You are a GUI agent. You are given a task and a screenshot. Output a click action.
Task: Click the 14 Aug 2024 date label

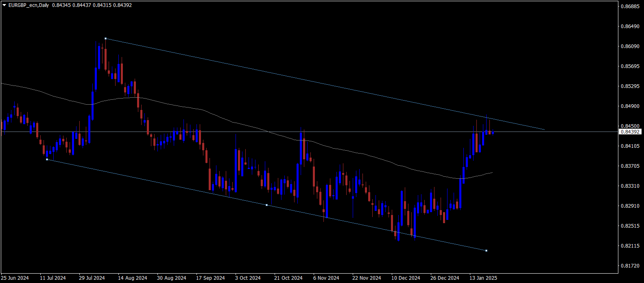tap(133, 278)
